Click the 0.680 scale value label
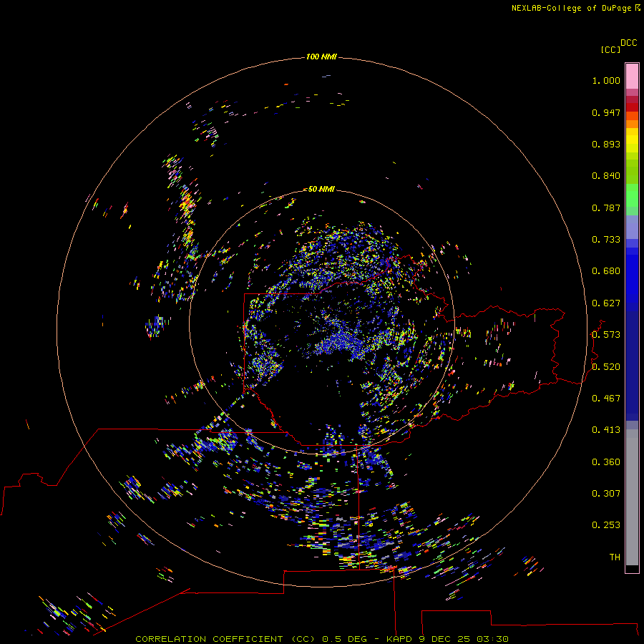644x644 pixels. click(605, 271)
